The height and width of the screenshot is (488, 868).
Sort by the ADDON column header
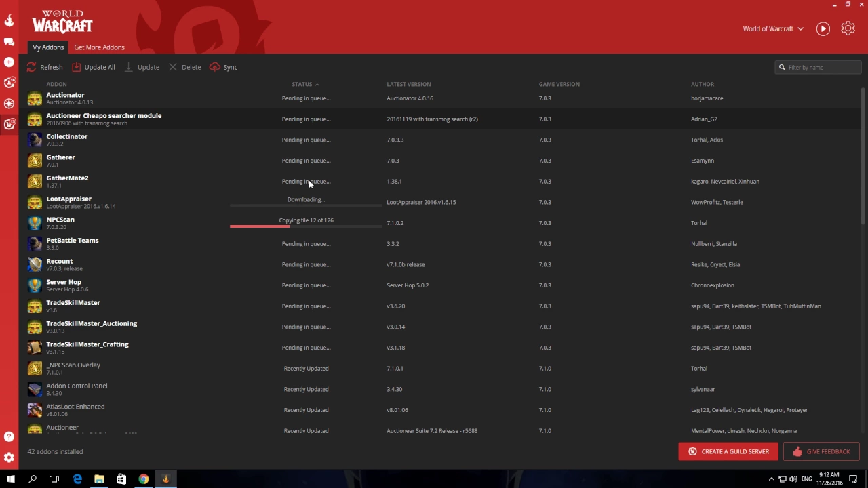click(56, 84)
